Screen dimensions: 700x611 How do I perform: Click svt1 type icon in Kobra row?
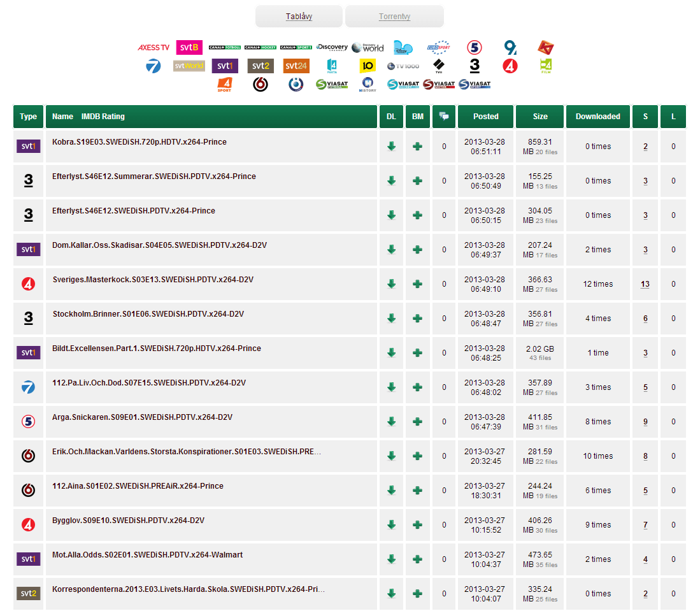point(29,147)
